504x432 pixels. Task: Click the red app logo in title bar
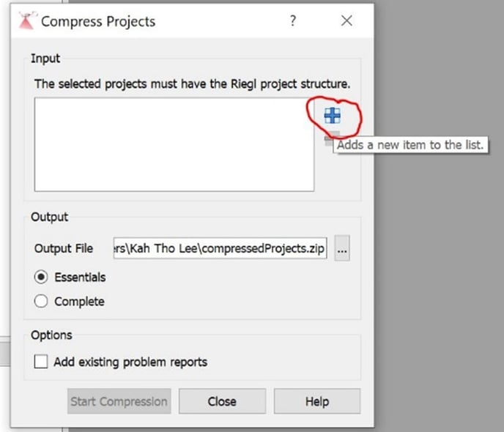tap(26, 21)
